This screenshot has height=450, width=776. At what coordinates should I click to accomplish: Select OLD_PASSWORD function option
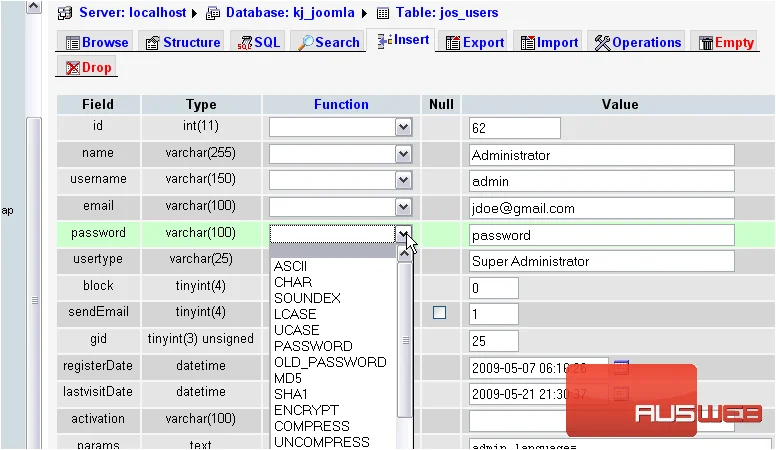(335, 362)
